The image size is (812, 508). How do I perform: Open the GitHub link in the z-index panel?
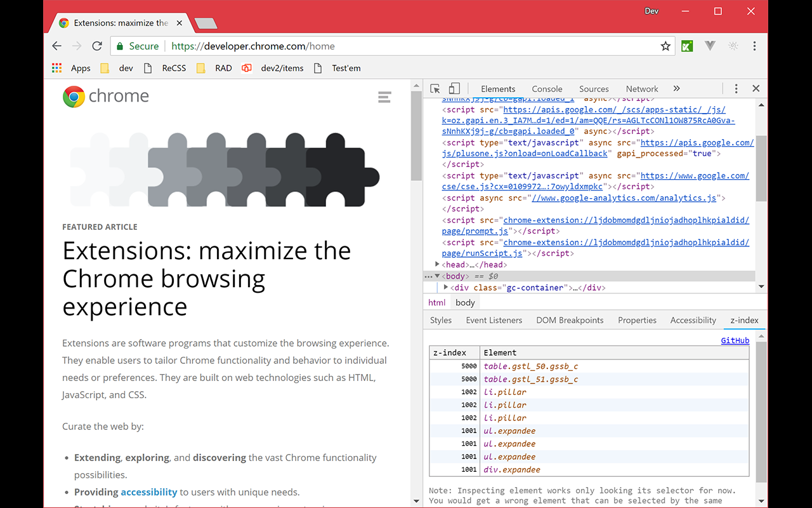tap(735, 340)
